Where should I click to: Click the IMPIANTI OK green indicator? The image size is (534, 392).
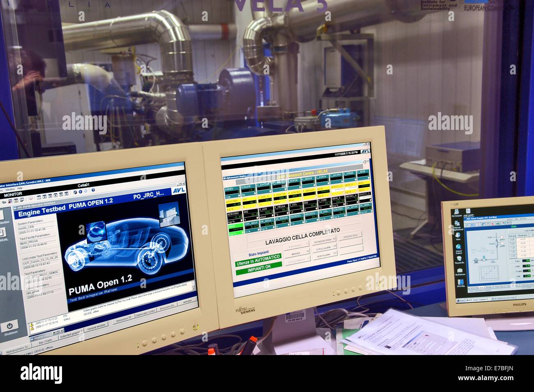[259, 268]
